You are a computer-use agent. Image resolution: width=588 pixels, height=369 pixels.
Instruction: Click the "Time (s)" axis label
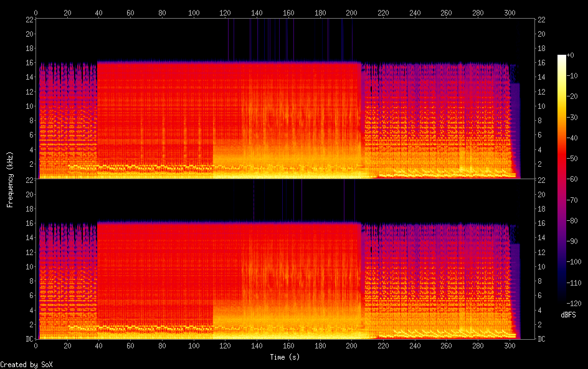tap(285, 357)
